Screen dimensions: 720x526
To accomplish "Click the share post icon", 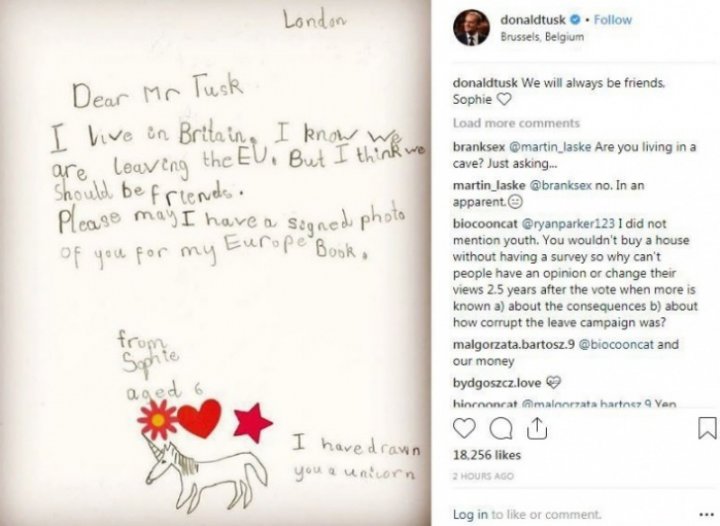I will [536, 429].
